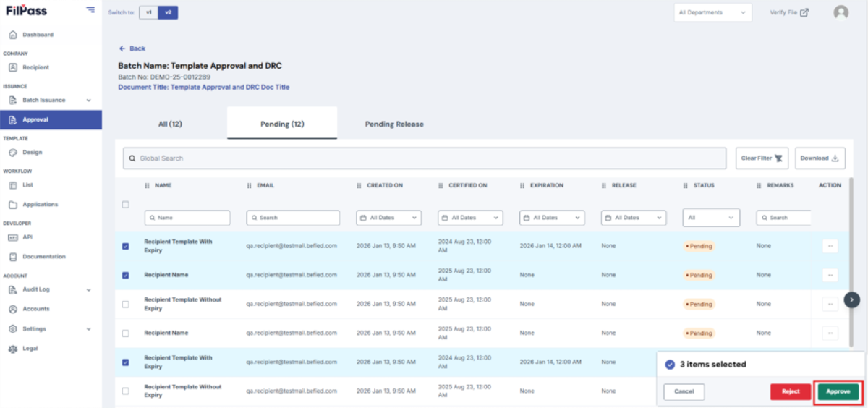The height and width of the screenshot is (408, 868).
Task: Click the red Reject button
Action: pyautogui.click(x=791, y=391)
